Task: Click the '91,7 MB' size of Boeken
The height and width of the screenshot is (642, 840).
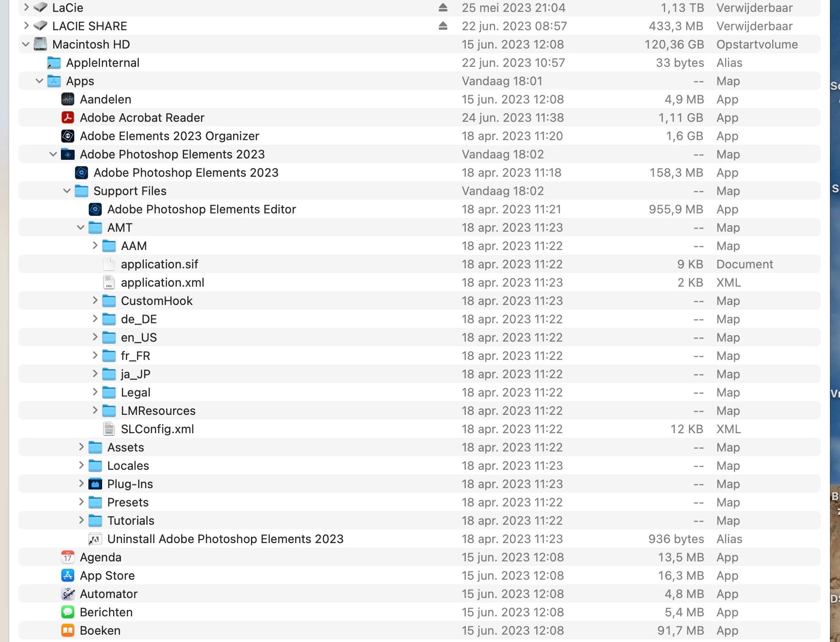Action: 681,631
